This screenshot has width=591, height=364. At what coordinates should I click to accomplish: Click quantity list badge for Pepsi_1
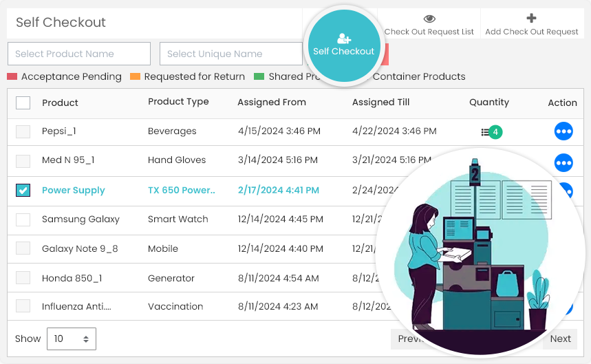[x=491, y=131]
